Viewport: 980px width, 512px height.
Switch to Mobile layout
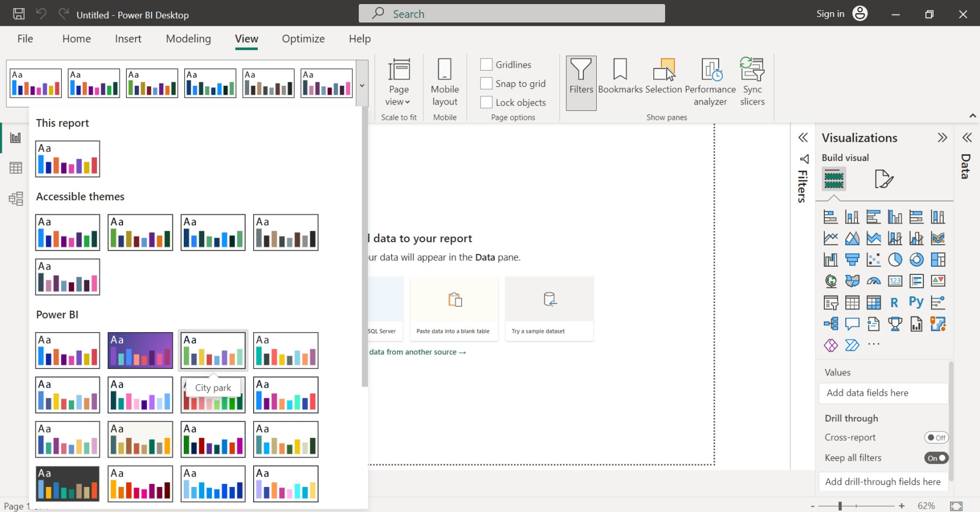(x=444, y=83)
